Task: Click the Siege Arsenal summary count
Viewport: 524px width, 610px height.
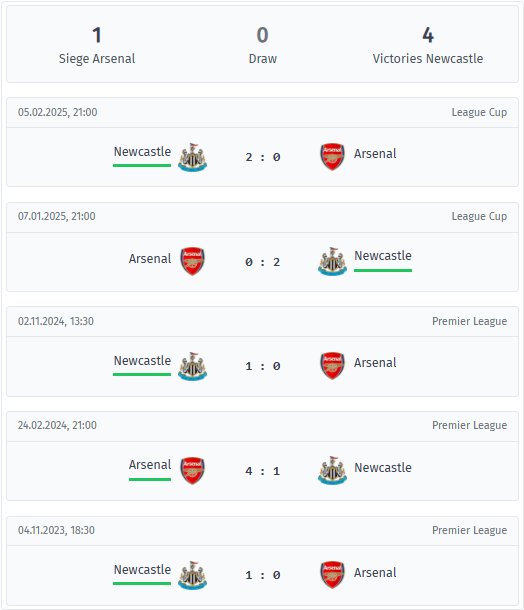Action: [x=97, y=35]
